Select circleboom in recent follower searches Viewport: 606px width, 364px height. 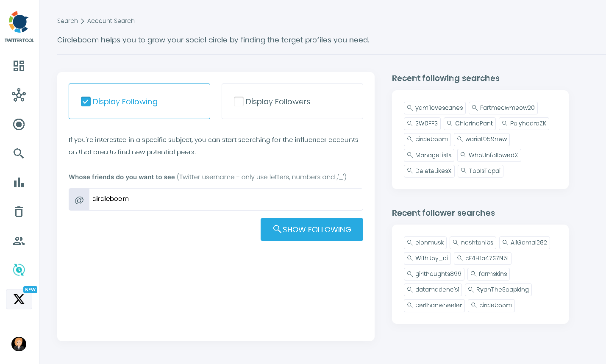491,306
